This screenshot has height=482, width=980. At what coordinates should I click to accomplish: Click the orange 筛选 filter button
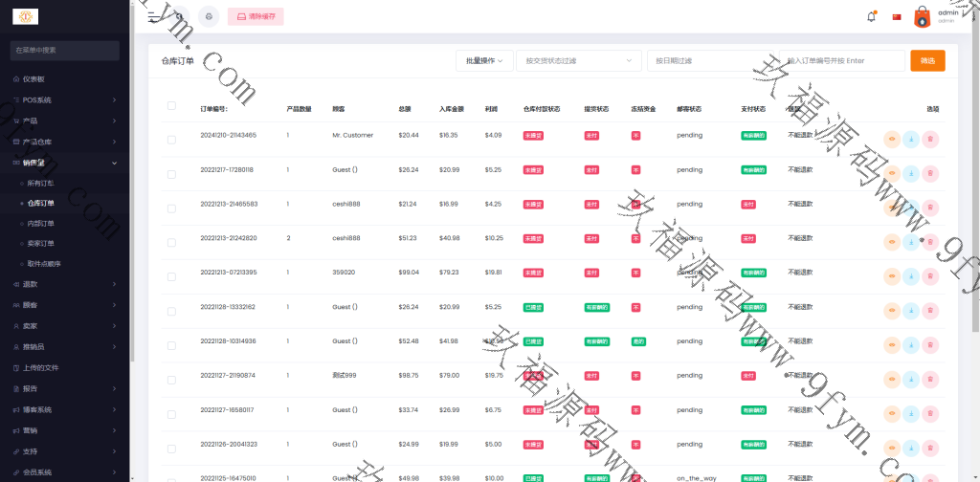(x=927, y=60)
